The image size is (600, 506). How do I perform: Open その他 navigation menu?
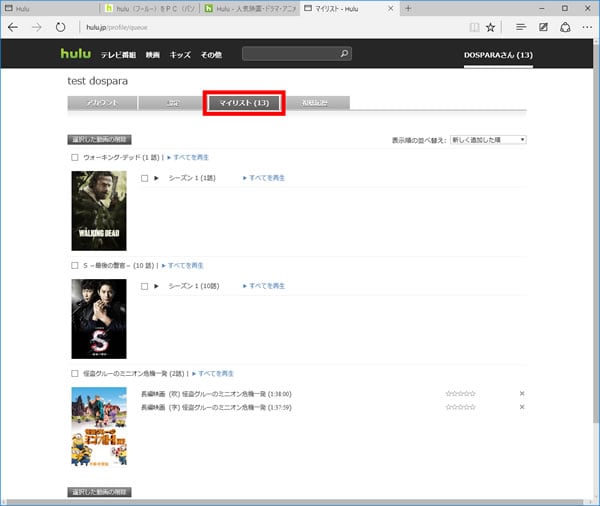click(x=211, y=55)
